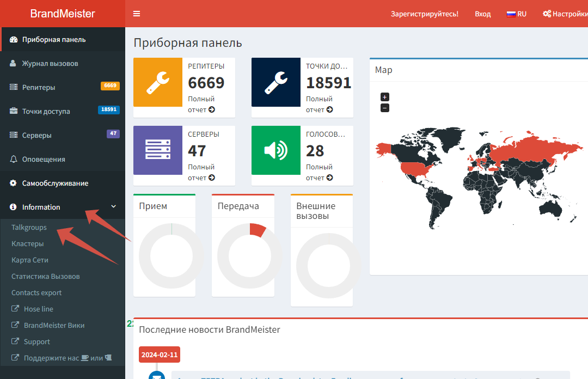Open Полный отчет under Серверы 47
The width and height of the screenshot is (588, 379).
(x=201, y=172)
